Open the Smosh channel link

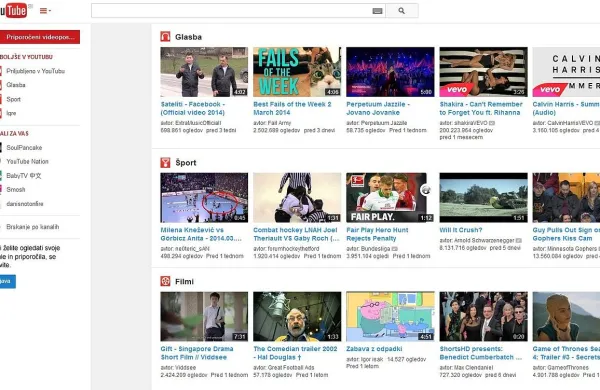16,189
